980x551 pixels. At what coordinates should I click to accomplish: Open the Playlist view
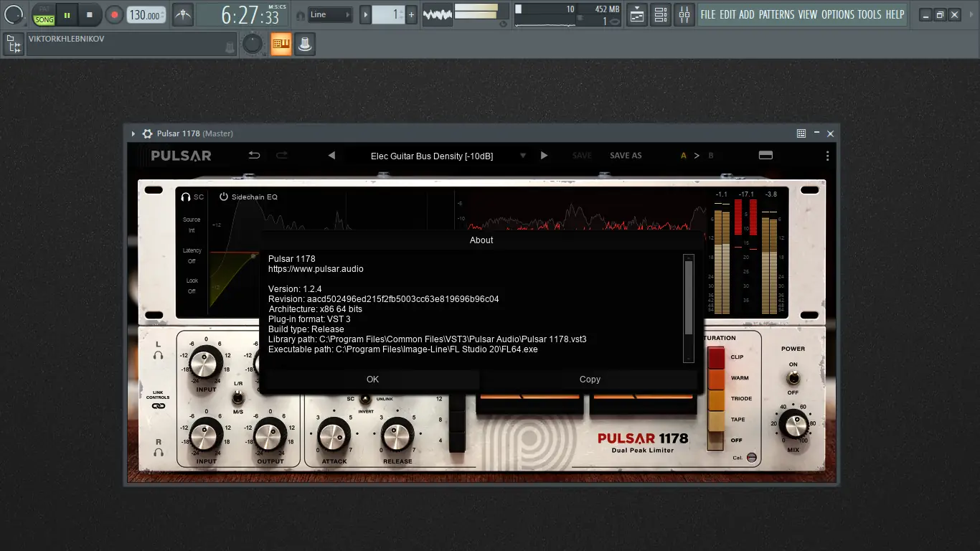[x=636, y=14]
